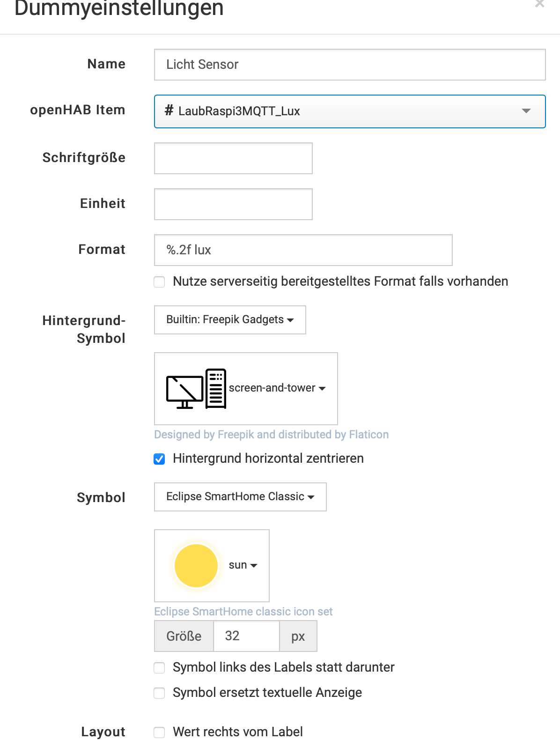Uncheck Hintergrund horizontal zentrieren
The image size is (560, 740).
point(160,459)
